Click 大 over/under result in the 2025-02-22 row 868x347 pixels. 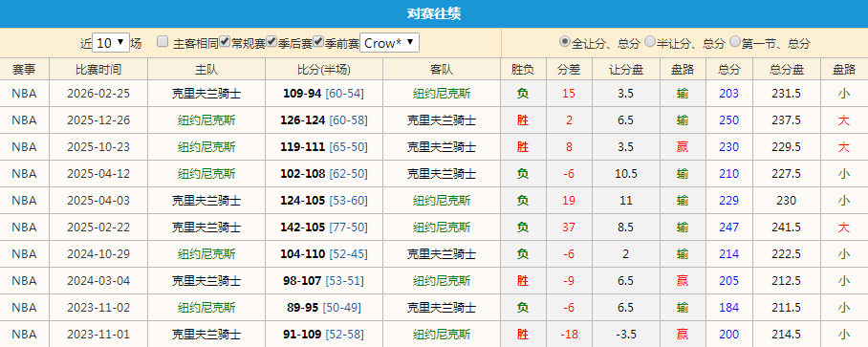pyautogui.click(x=844, y=228)
